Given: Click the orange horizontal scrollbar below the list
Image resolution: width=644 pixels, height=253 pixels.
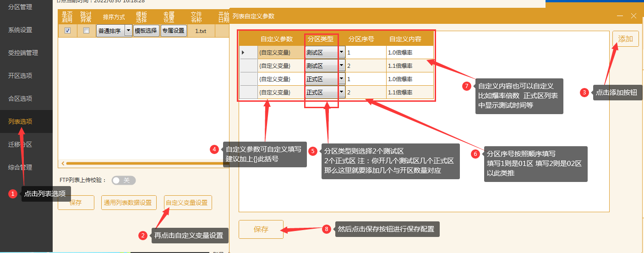Looking at the screenshot, I should (x=147, y=163).
